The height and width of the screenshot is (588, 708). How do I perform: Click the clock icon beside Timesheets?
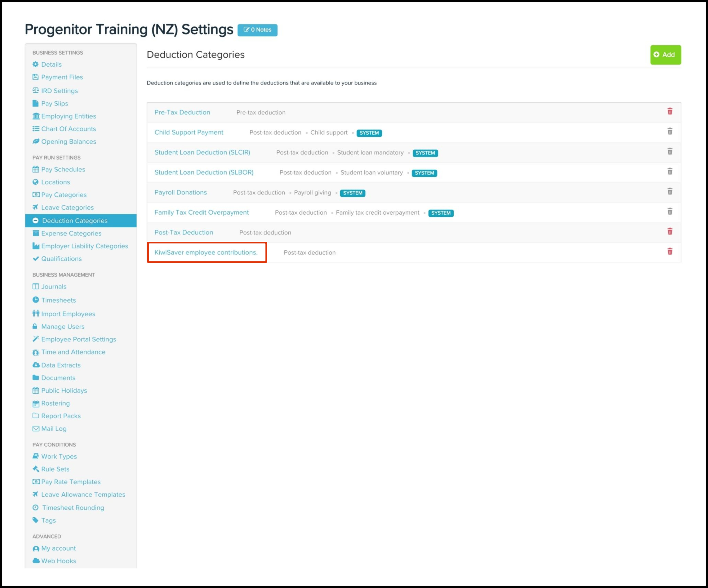coord(35,299)
